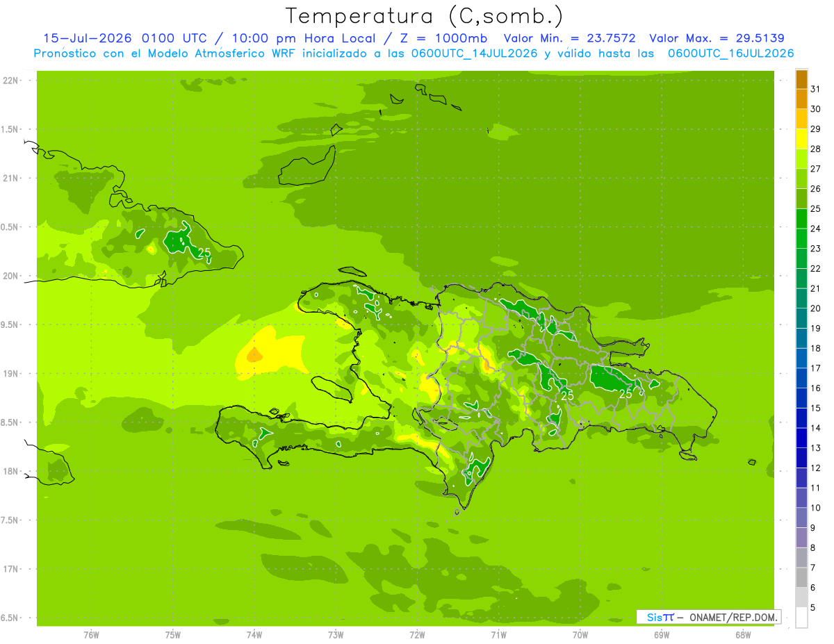
Task: Click the colorbar label "20"
Action: click(x=816, y=308)
